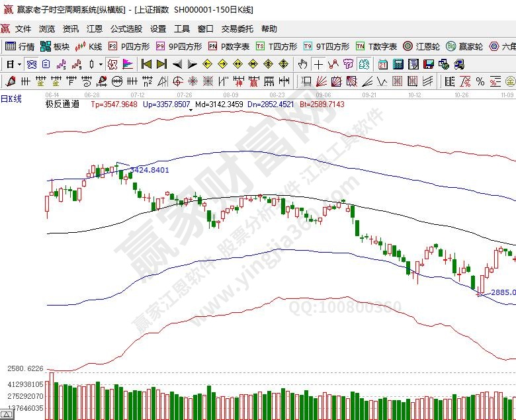Click the percent % drawing tool
This screenshot has width=516, height=420.
tap(480, 81)
